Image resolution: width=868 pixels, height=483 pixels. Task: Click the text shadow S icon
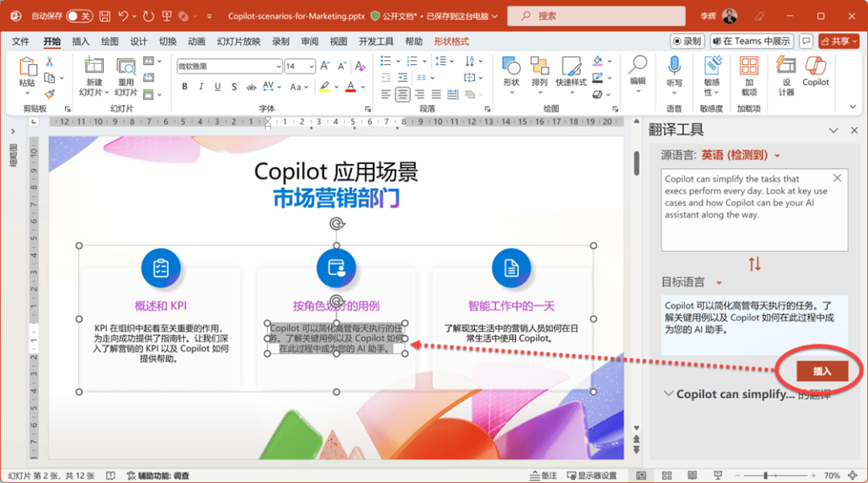tap(234, 86)
